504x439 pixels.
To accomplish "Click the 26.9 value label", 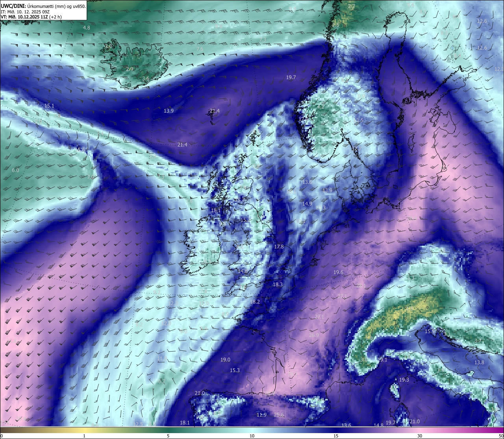I will (x=314, y=335).
